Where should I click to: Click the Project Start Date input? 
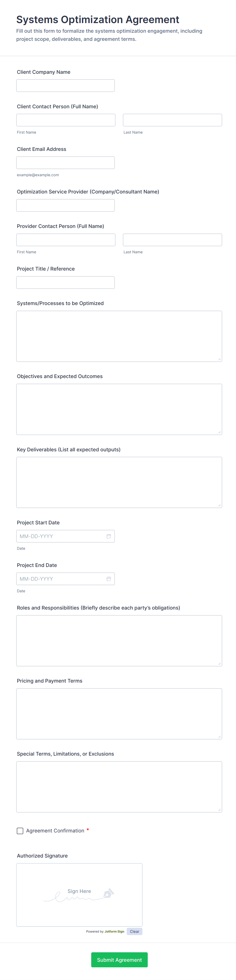point(65,536)
